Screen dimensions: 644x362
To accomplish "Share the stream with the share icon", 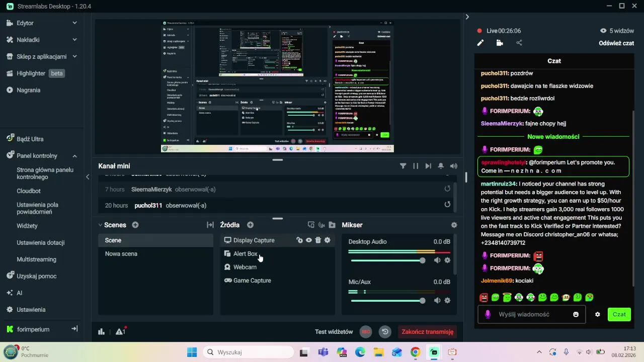I will click(x=519, y=43).
